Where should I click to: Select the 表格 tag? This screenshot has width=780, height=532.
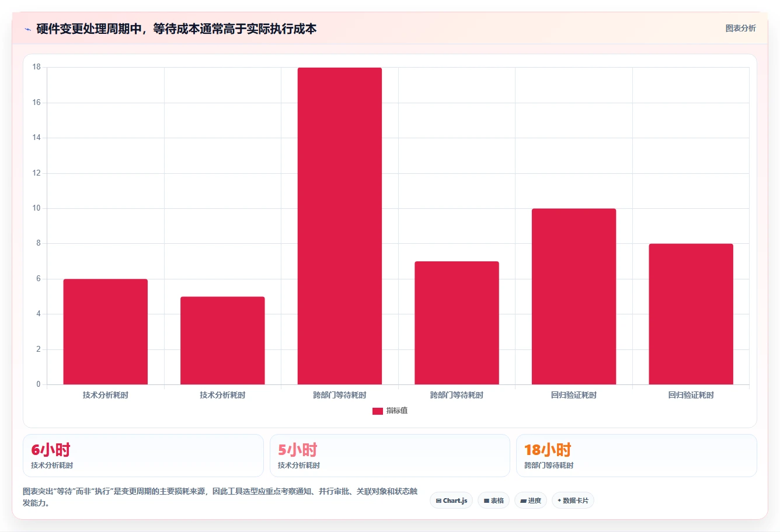[x=493, y=501]
